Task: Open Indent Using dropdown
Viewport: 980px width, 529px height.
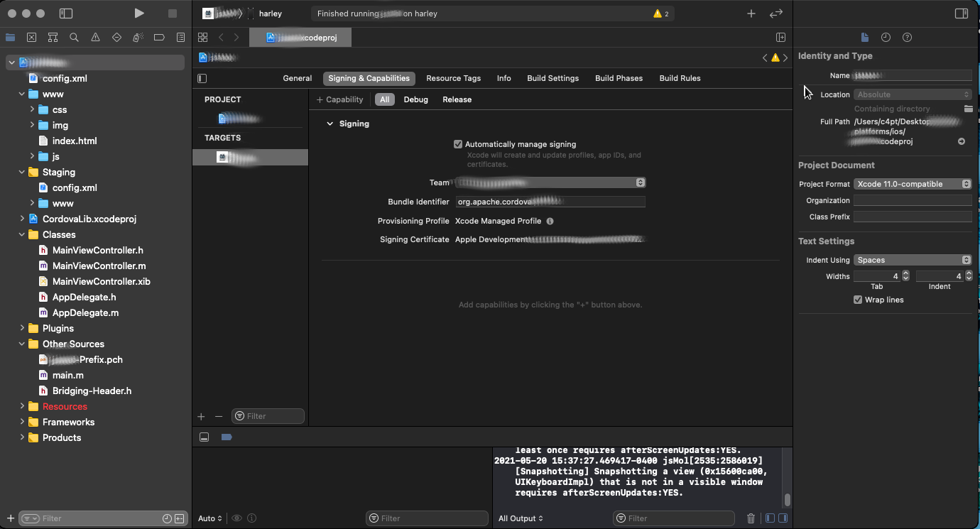Action: coord(913,260)
